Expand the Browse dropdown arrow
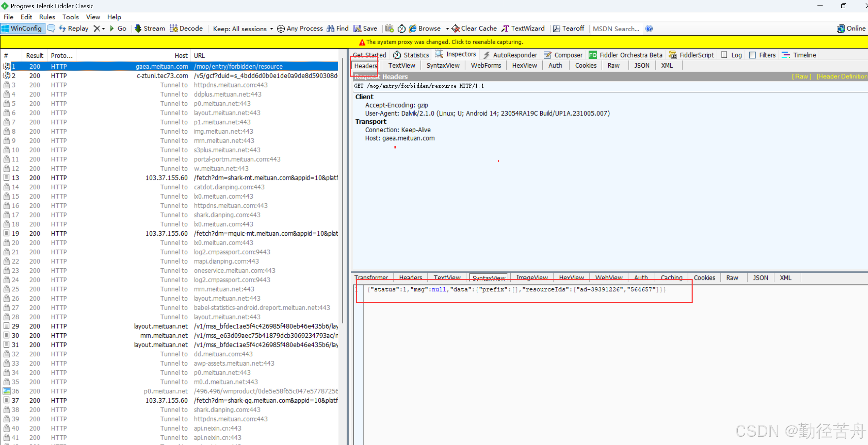868x445 pixels. (447, 29)
